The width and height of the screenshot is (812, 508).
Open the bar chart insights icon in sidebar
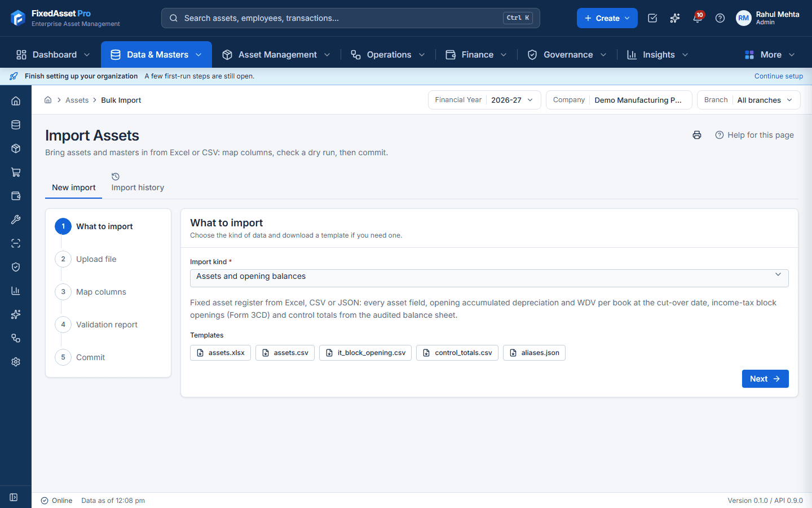pos(16,291)
